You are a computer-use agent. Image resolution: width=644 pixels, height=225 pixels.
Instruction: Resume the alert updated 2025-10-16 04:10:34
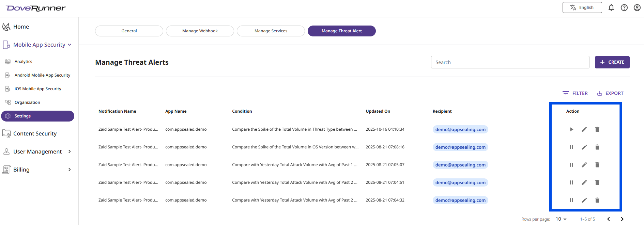pos(571,129)
